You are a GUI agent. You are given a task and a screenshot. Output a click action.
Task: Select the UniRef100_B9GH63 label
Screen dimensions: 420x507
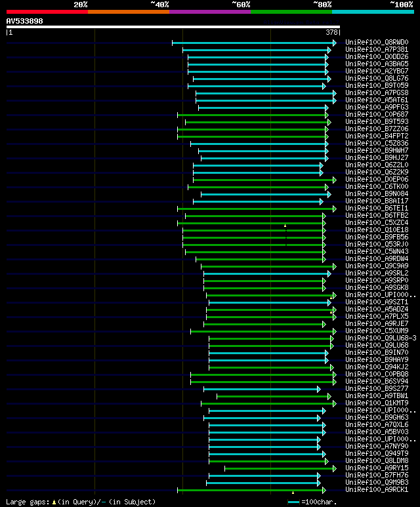pos(377,418)
